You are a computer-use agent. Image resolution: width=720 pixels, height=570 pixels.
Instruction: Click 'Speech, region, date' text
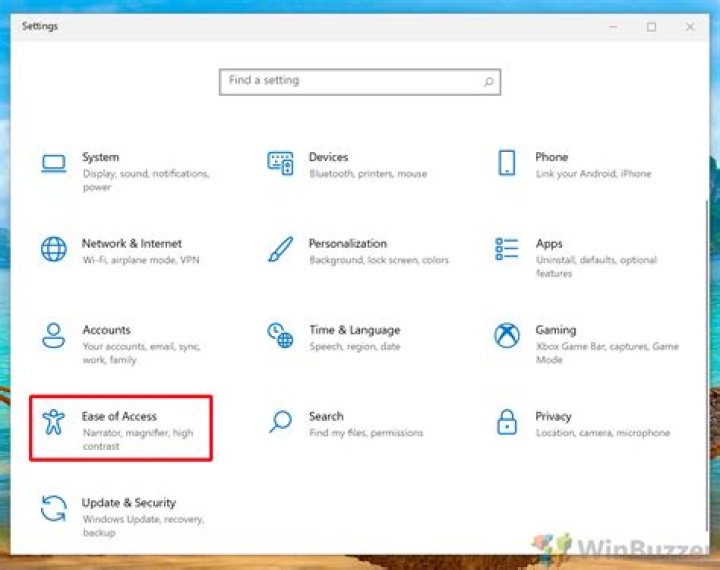pos(354,346)
